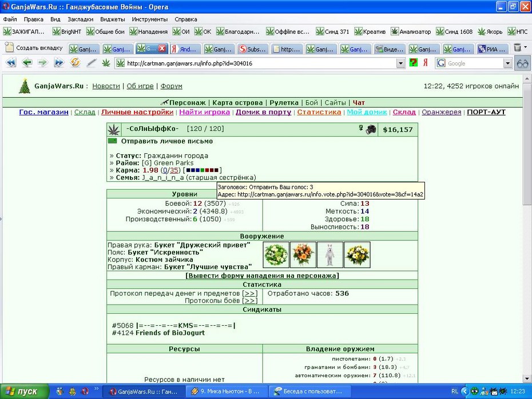532x399 pixels.
Task: Open the orange bouquet thumbnail
Action: pyautogui.click(x=303, y=254)
